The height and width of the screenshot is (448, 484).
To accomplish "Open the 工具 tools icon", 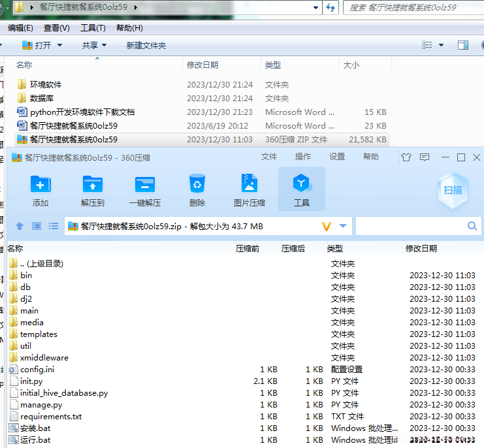I will tap(301, 184).
